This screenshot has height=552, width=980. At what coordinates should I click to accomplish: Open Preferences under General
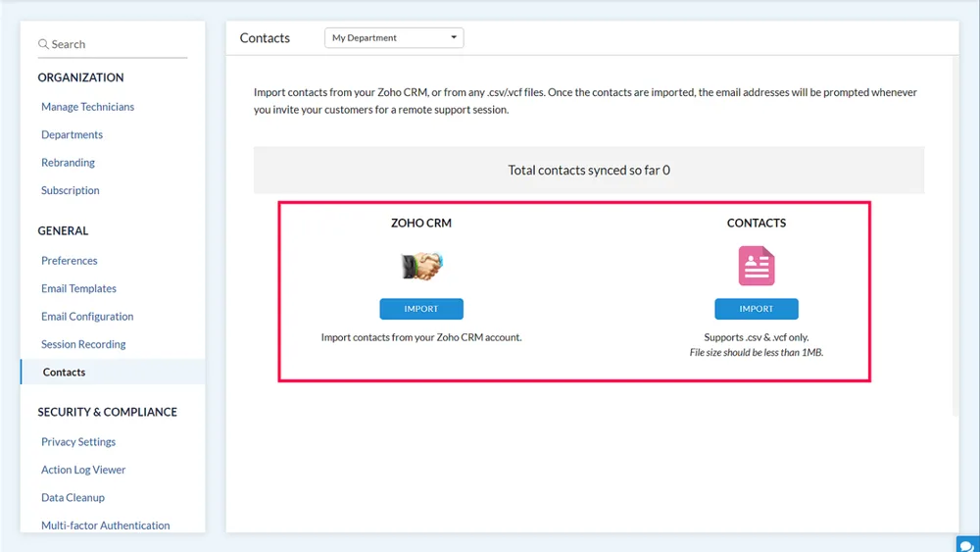[70, 261]
